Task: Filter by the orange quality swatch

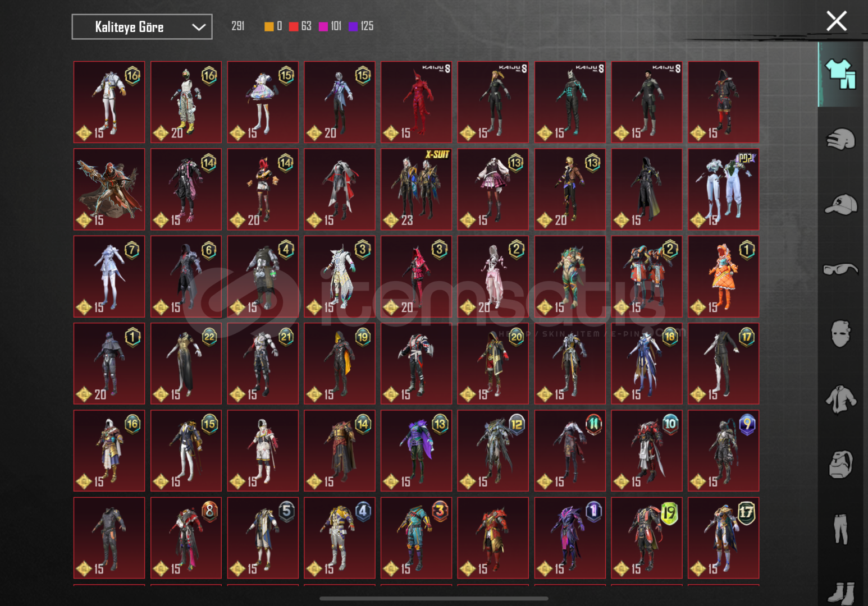Action: coord(269,26)
